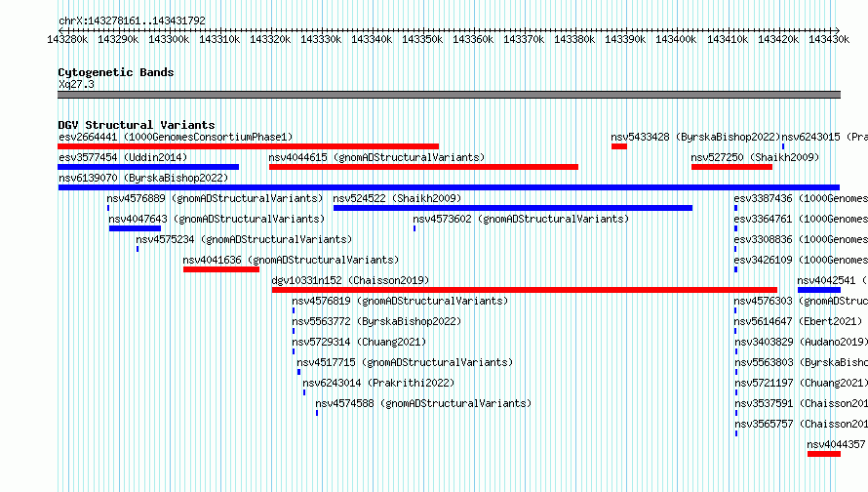Open the nsv4576819 (gnomADStructuralVariants) label
868x492 pixels.
[x=400, y=301]
